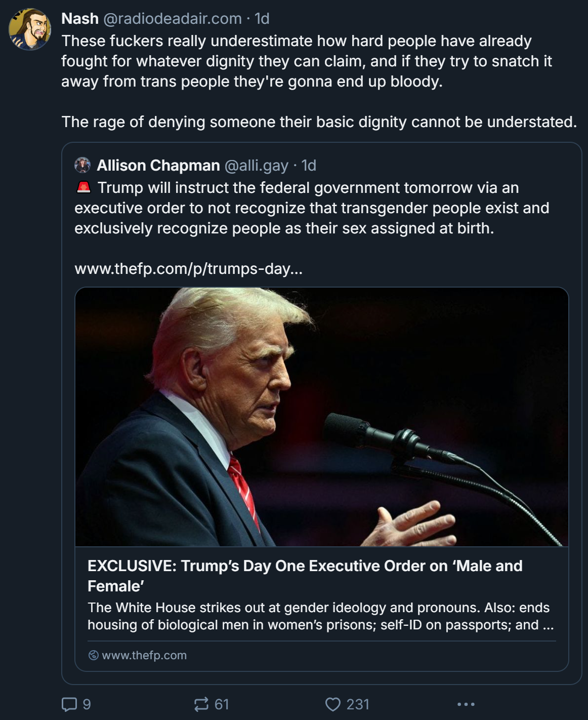Click the article description text in the card
Image resolution: width=588 pixels, height=720 pixels.
pos(321,616)
